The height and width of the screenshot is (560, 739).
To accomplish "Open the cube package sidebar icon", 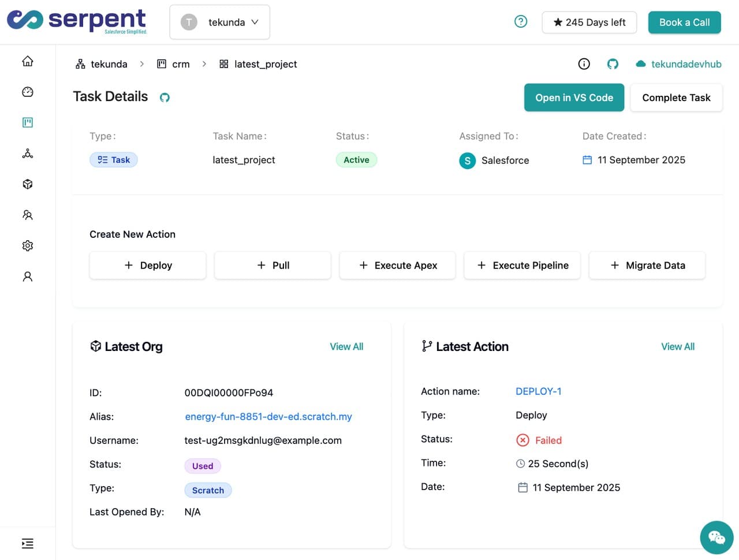I will (28, 184).
